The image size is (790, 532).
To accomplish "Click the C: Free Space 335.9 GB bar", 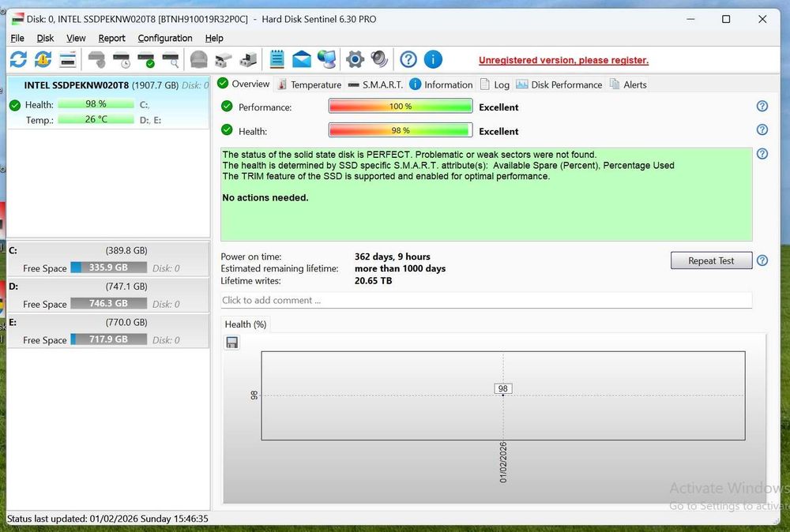I will pos(109,268).
